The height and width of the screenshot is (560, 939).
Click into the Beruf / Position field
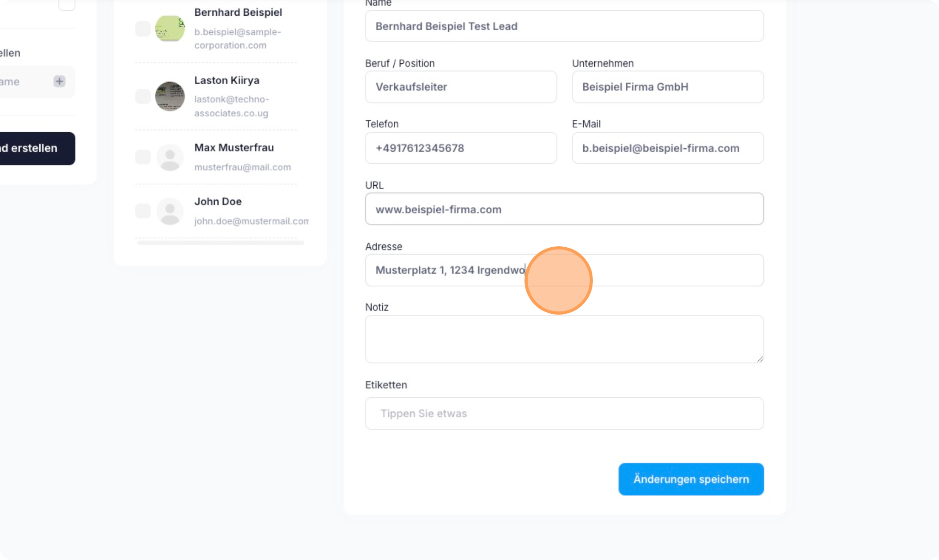coord(460,87)
